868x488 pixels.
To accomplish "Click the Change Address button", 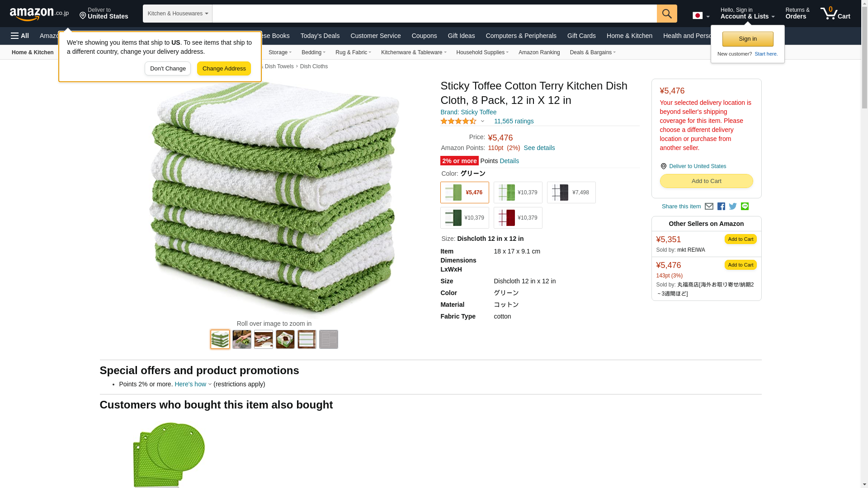I will click(224, 69).
